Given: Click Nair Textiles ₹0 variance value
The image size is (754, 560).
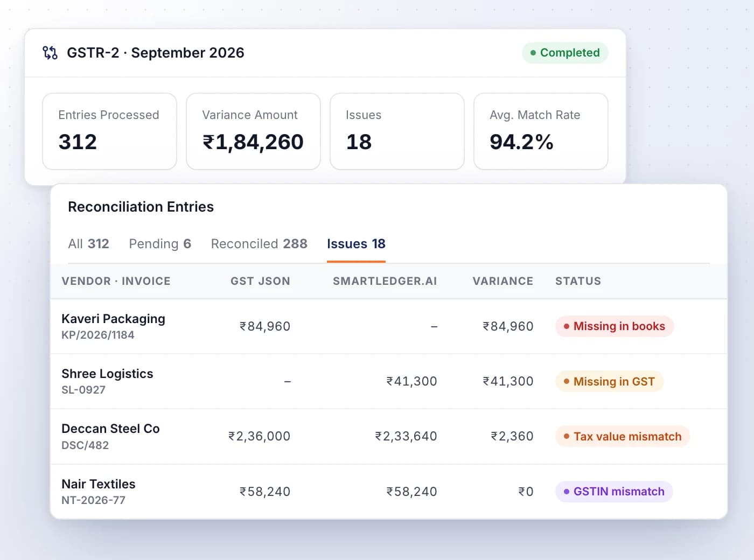Looking at the screenshot, I should click(526, 492).
